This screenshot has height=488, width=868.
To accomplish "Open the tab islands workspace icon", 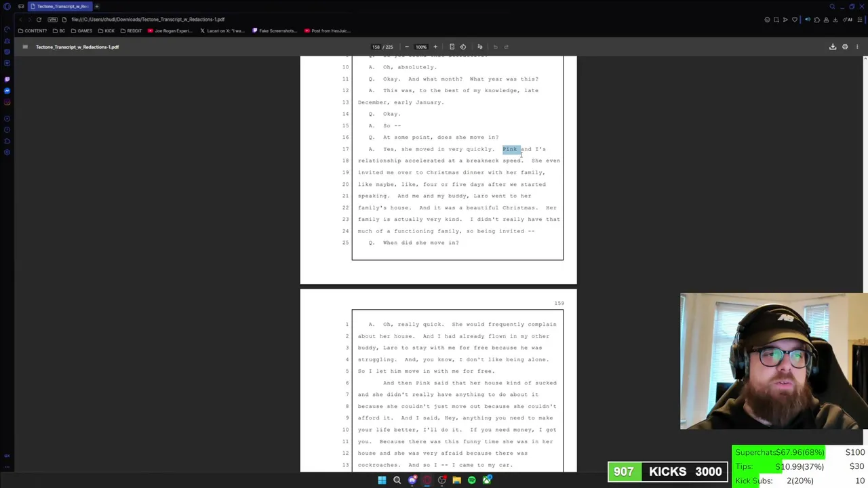I will [x=21, y=6].
